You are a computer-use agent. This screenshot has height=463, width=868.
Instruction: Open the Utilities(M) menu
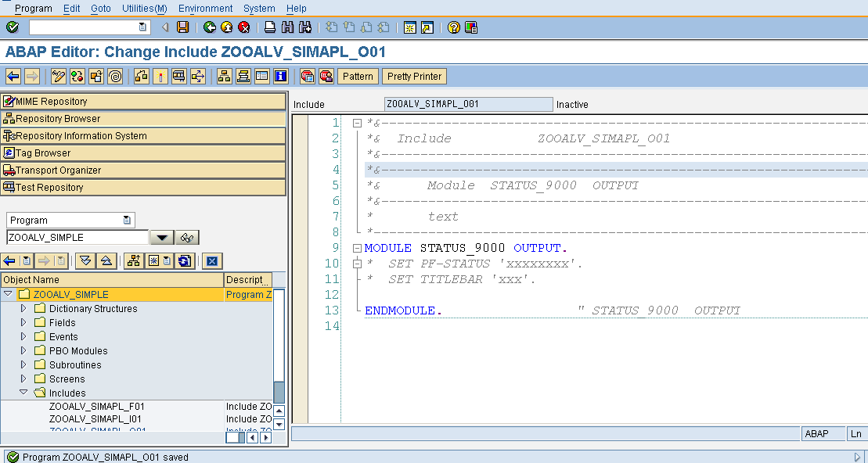pyautogui.click(x=144, y=9)
